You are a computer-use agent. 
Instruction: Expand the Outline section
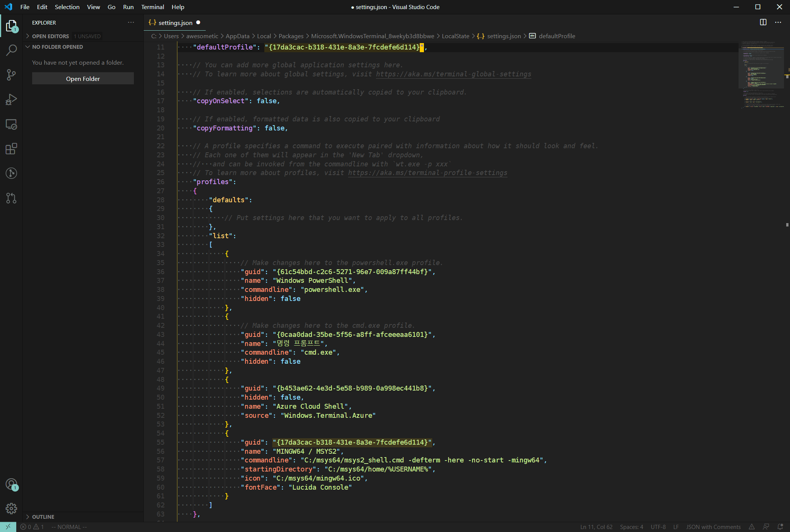pyautogui.click(x=43, y=516)
